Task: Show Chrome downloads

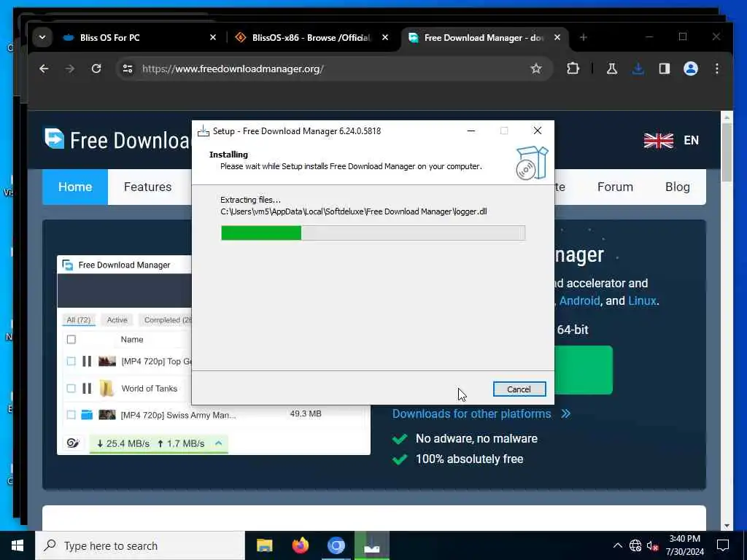Action: click(x=638, y=69)
